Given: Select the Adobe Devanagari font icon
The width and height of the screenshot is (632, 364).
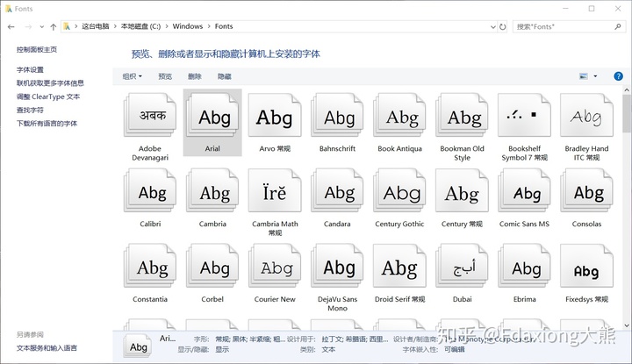Looking at the screenshot, I should pyautogui.click(x=150, y=115).
